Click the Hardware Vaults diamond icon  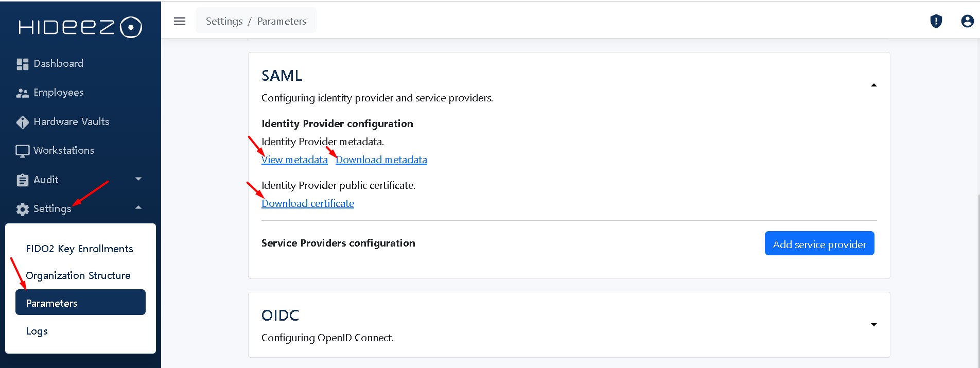pyautogui.click(x=22, y=122)
